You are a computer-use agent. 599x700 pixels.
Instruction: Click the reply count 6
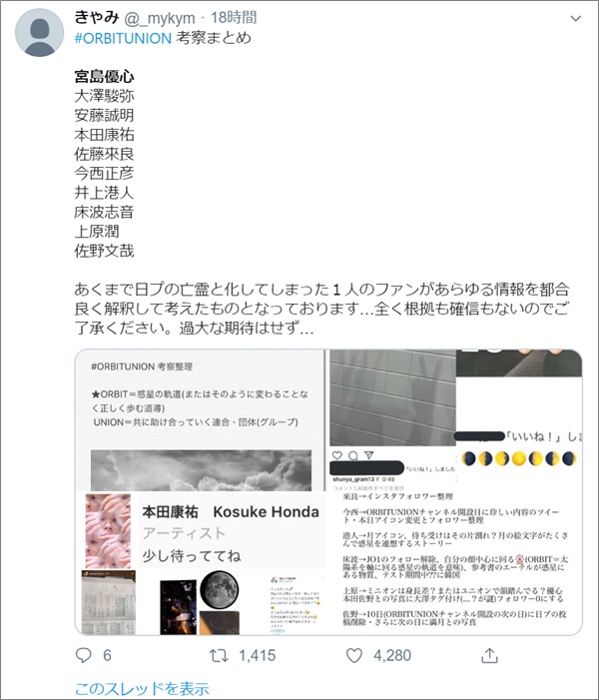(x=107, y=655)
